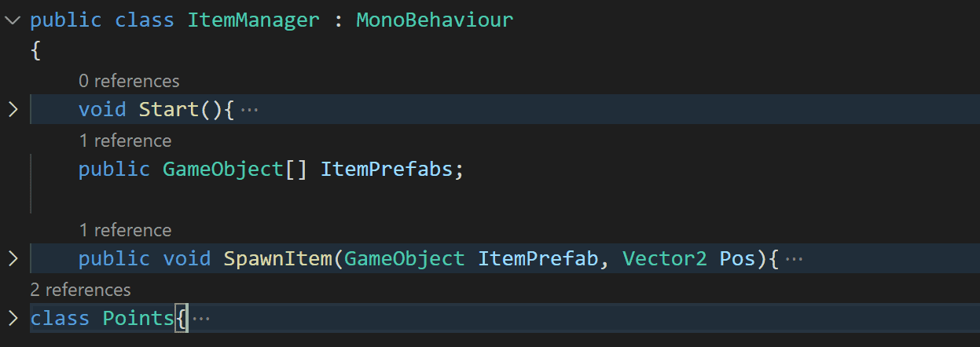Open the '0 references' CodeLens above Start

(129, 81)
